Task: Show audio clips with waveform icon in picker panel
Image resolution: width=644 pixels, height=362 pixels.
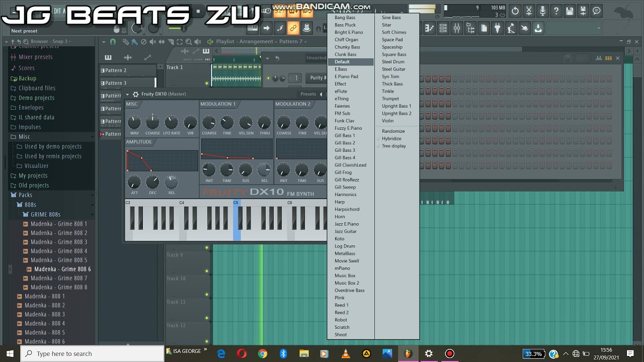Action: [x=128, y=57]
